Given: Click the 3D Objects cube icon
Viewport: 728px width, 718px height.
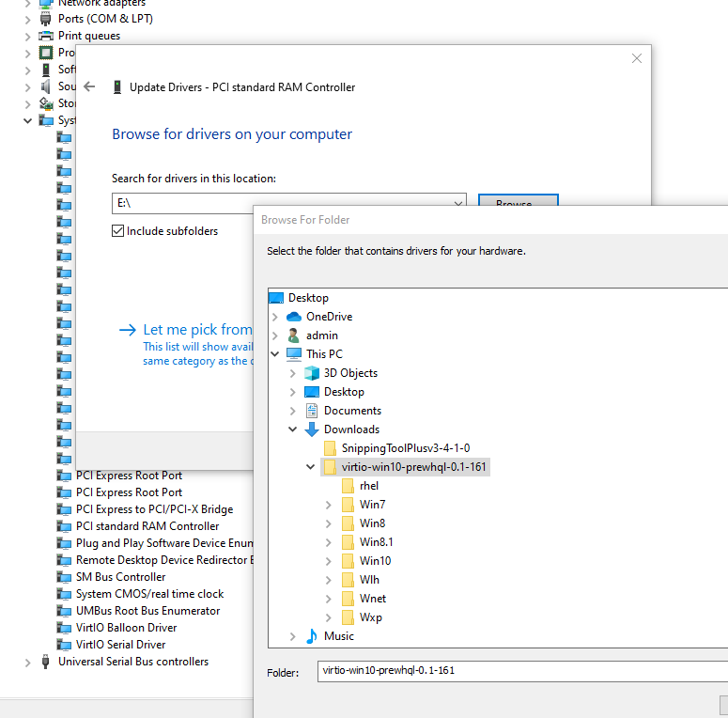Looking at the screenshot, I should point(312,373).
